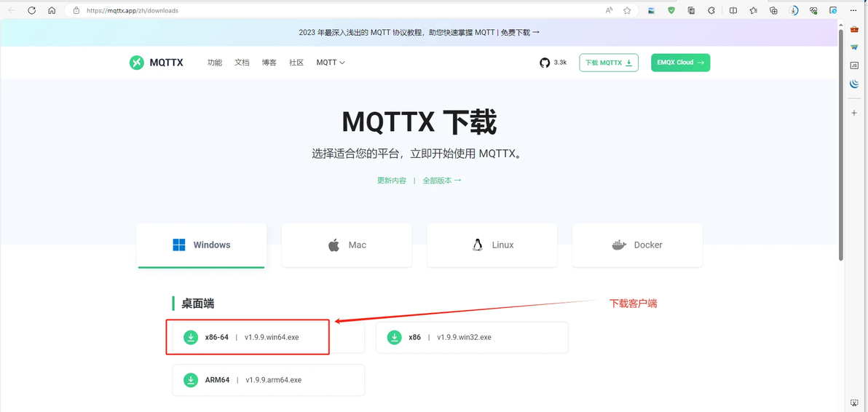
Task: Open the 更新内容 link
Action: click(x=392, y=181)
